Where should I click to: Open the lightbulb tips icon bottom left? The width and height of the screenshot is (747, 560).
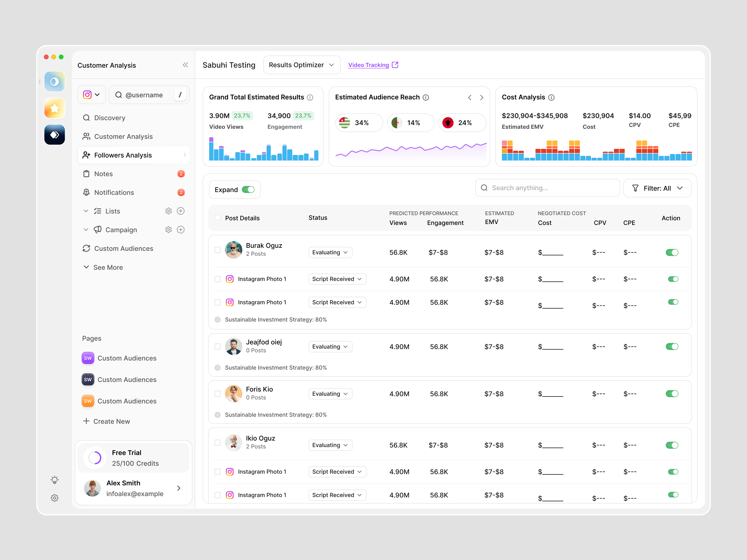54,479
